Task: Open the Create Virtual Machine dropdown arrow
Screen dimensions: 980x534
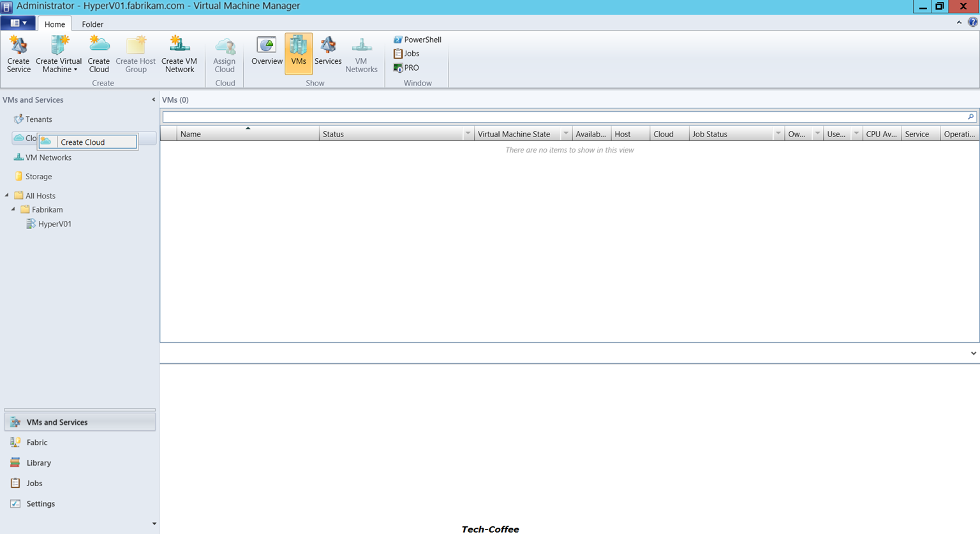Action: [x=75, y=70]
